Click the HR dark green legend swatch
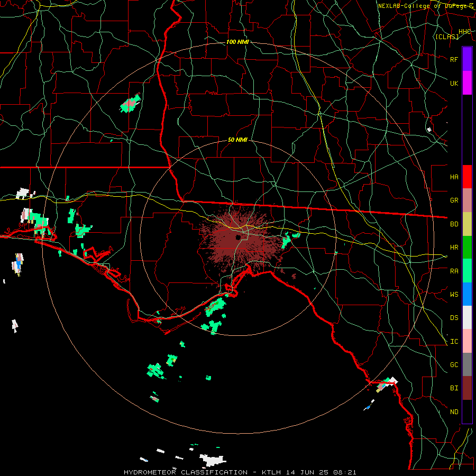The image size is (476, 476). [x=467, y=248]
